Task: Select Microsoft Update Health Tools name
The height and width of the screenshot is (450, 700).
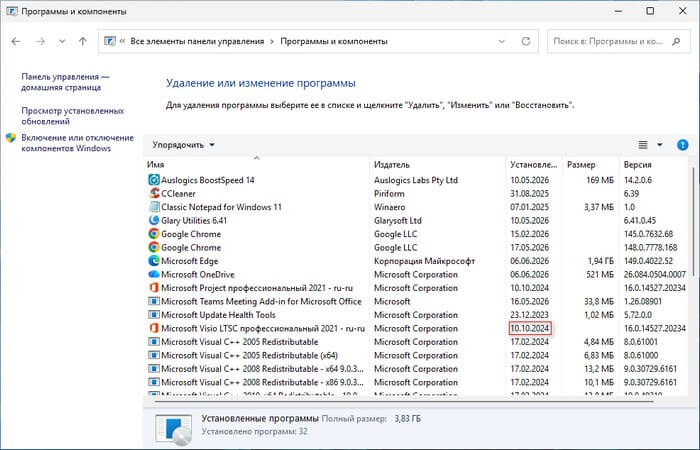Action: coord(218,315)
